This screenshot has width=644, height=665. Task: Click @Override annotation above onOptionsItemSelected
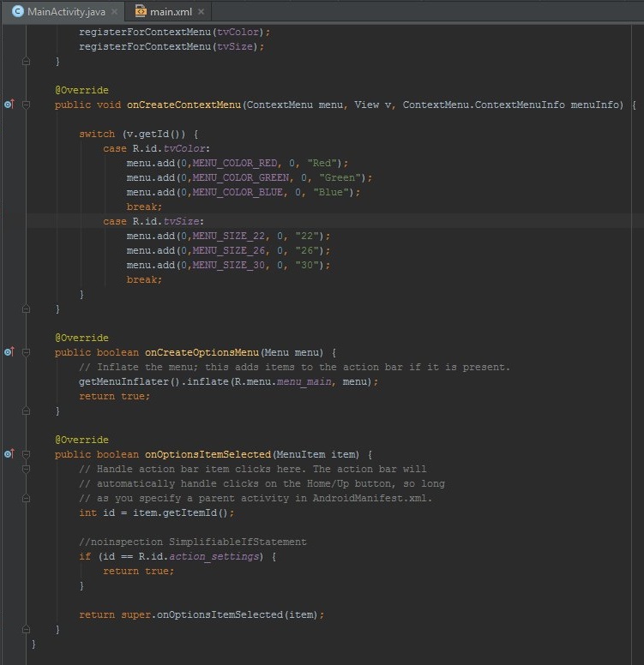click(x=81, y=440)
